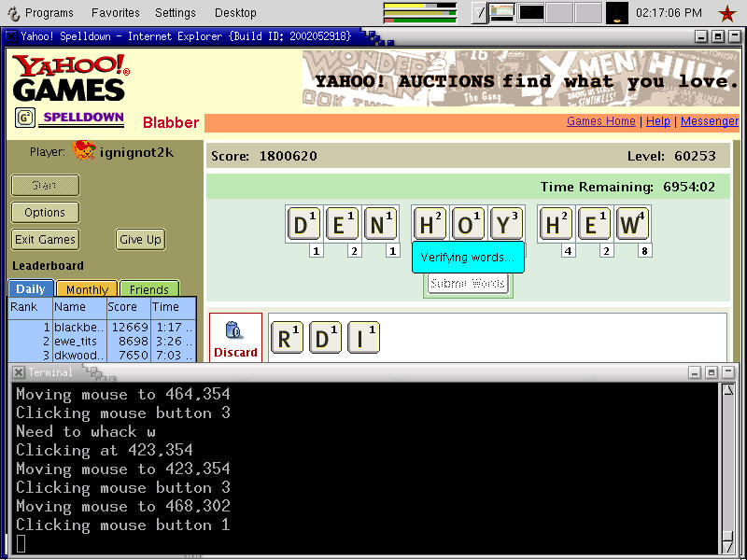Screen dimensions: 747x560
Task: Open the Favorites menu
Action: pos(115,13)
